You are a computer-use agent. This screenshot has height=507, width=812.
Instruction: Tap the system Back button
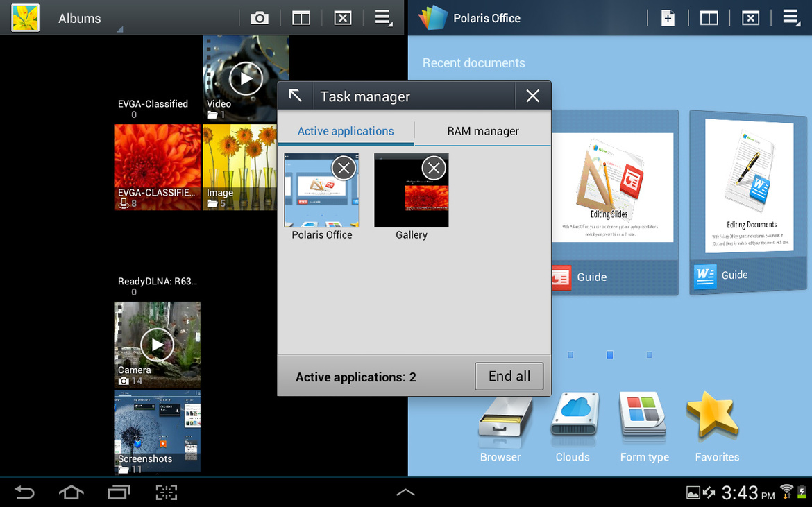[x=24, y=492]
